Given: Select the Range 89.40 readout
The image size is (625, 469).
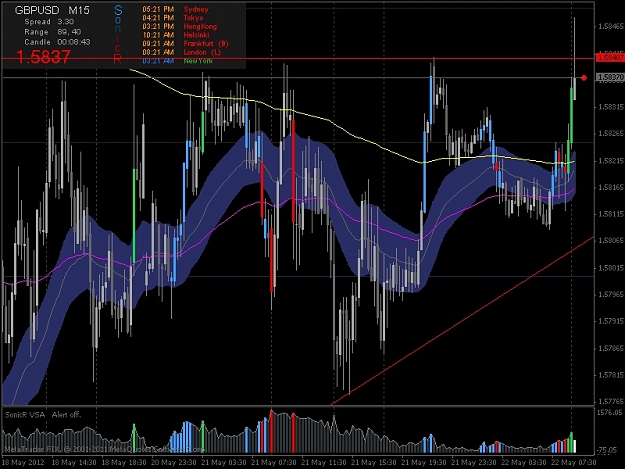Looking at the screenshot, I should (x=53, y=32).
